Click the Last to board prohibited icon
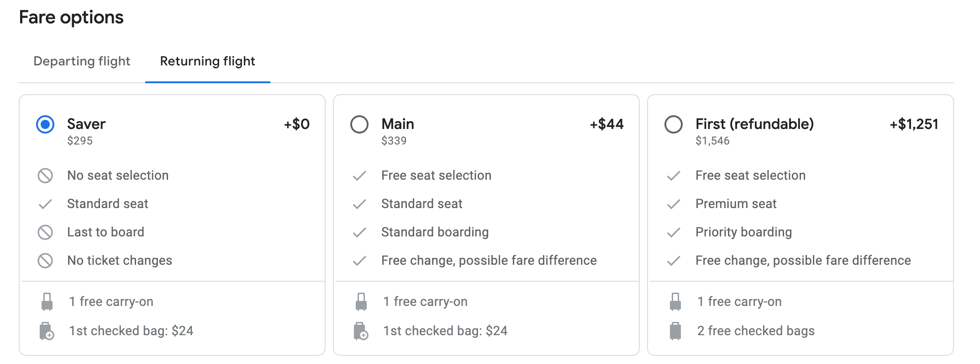980x364 pixels. (x=45, y=232)
